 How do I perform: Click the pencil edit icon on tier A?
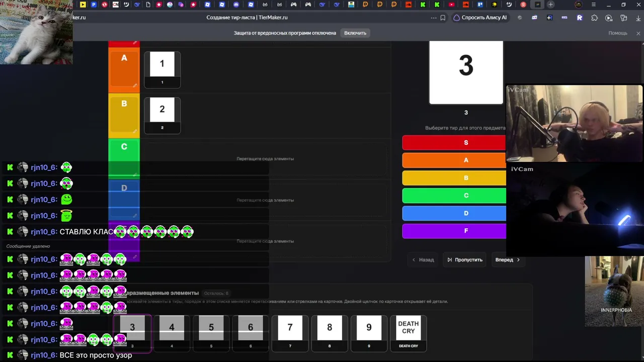(135, 85)
